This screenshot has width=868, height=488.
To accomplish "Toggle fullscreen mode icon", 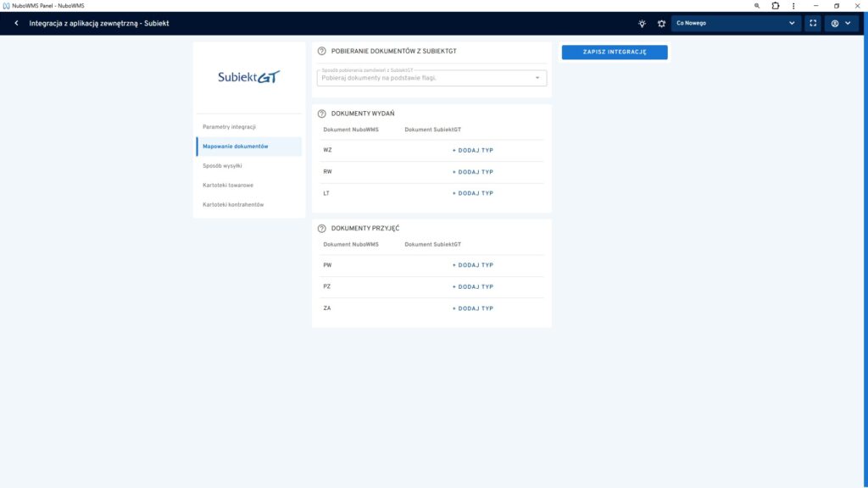I will coord(813,24).
